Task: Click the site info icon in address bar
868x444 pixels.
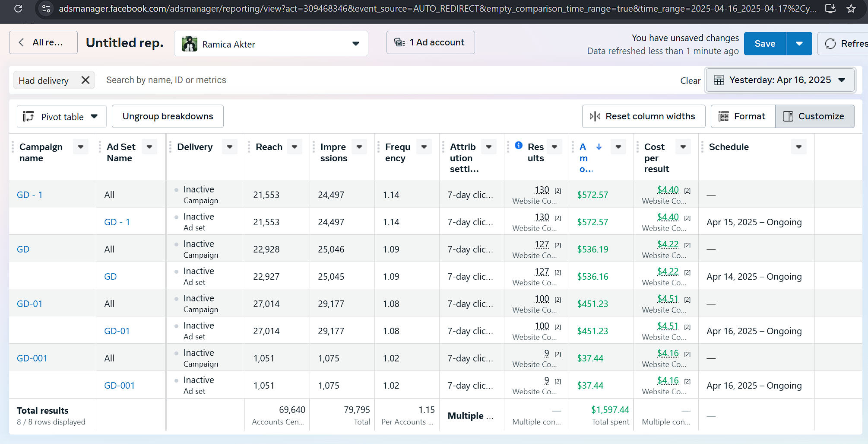Action: pyautogui.click(x=46, y=9)
